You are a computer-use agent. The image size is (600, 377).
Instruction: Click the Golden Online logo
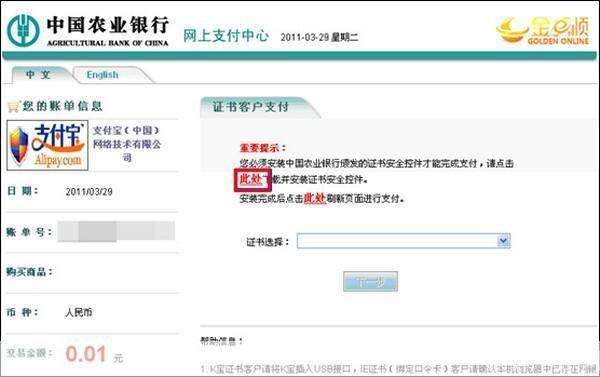click(x=543, y=30)
